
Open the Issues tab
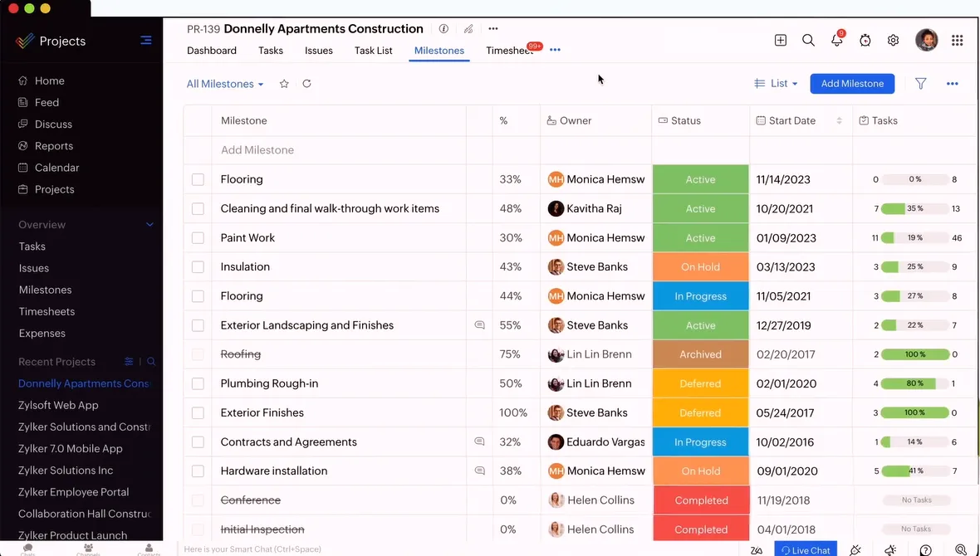319,51
